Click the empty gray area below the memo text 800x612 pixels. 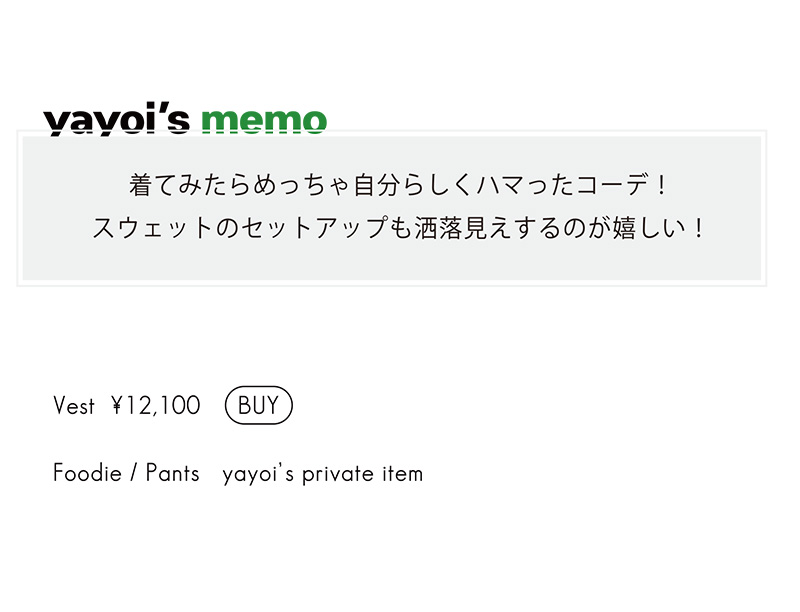coord(392,261)
